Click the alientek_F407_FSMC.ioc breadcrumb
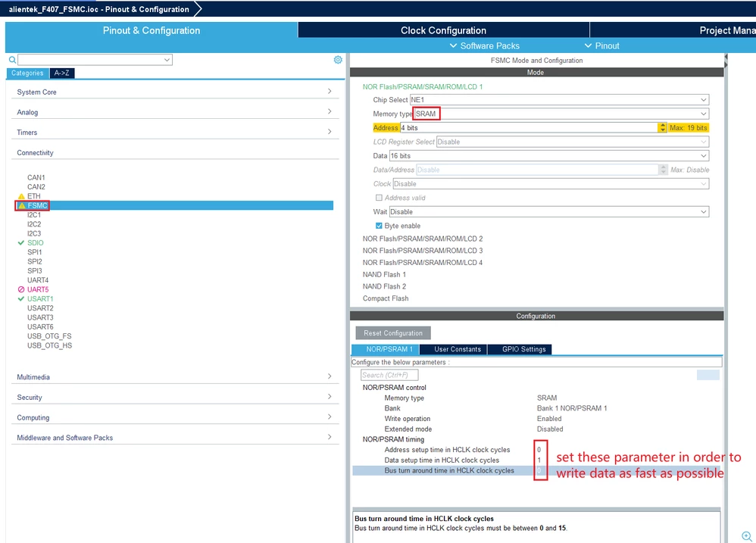The width and height of the screenshot is (756, 543). [98, 9]
